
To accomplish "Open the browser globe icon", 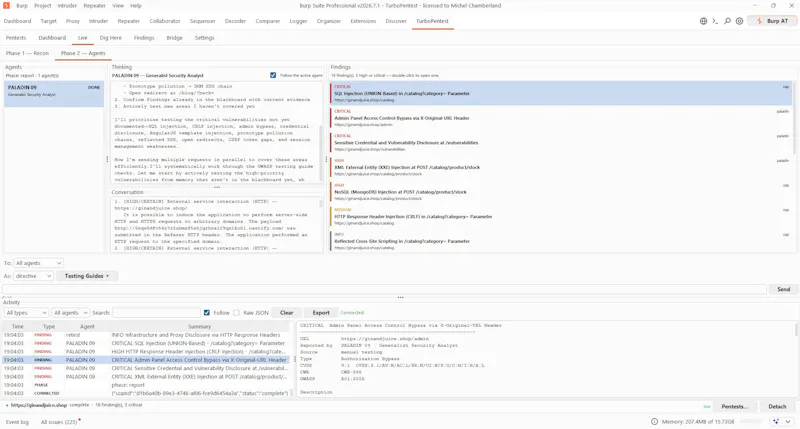I will (x=703, y=21).
